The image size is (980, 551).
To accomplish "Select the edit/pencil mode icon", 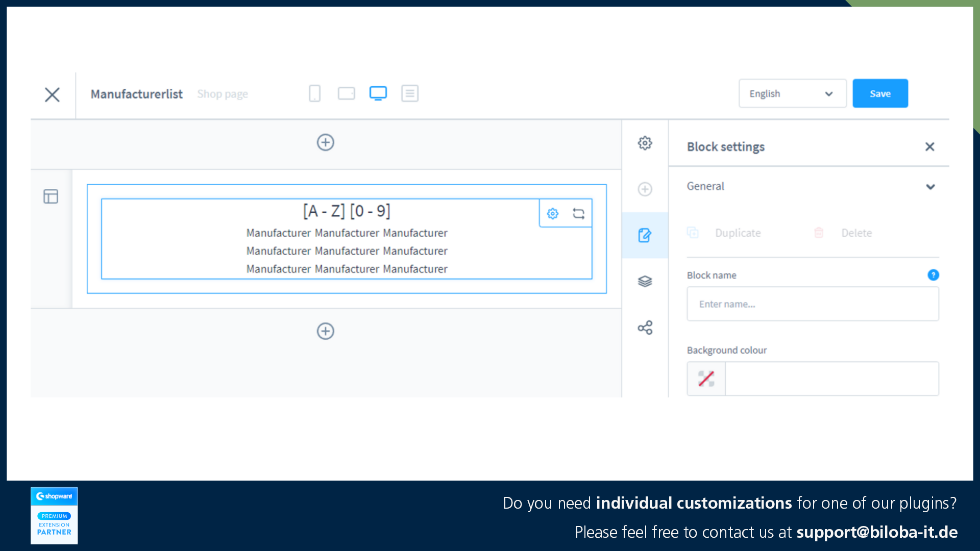I will pyautogui.click(x=644, y=235).
